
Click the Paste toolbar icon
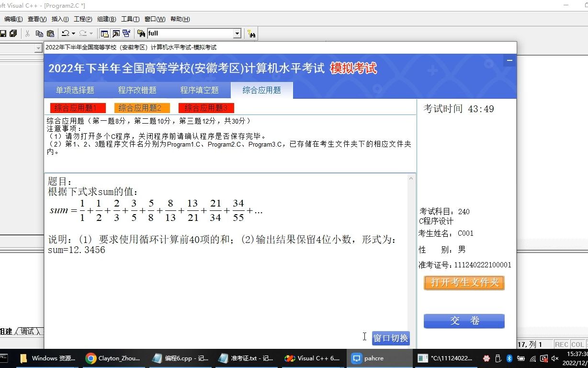[50, 34]
